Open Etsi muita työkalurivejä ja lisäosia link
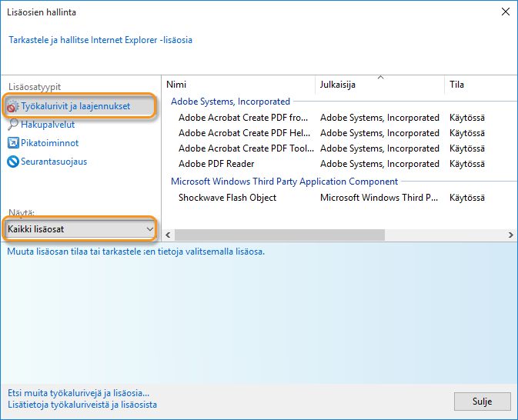Viewport: 518px width, 420px height. coord(79,393)
